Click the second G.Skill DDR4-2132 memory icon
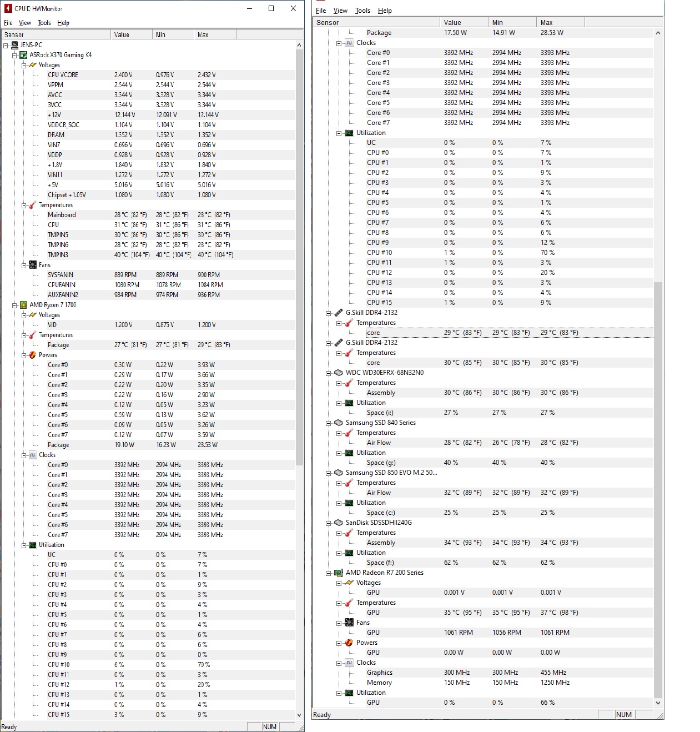 point(339,343)
